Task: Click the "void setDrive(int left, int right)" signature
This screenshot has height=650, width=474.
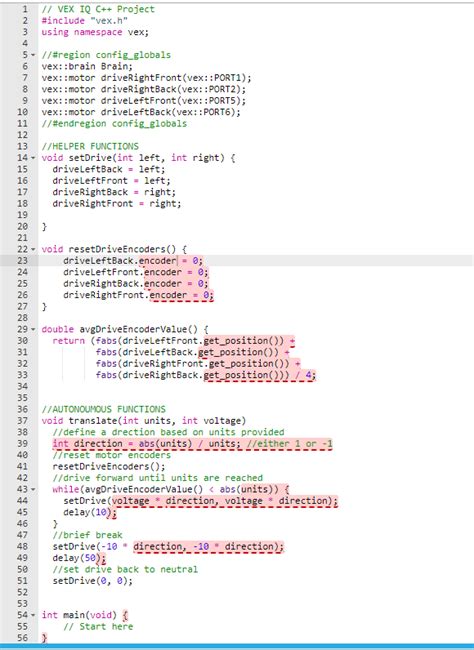Action: click(x=139, y=158)
